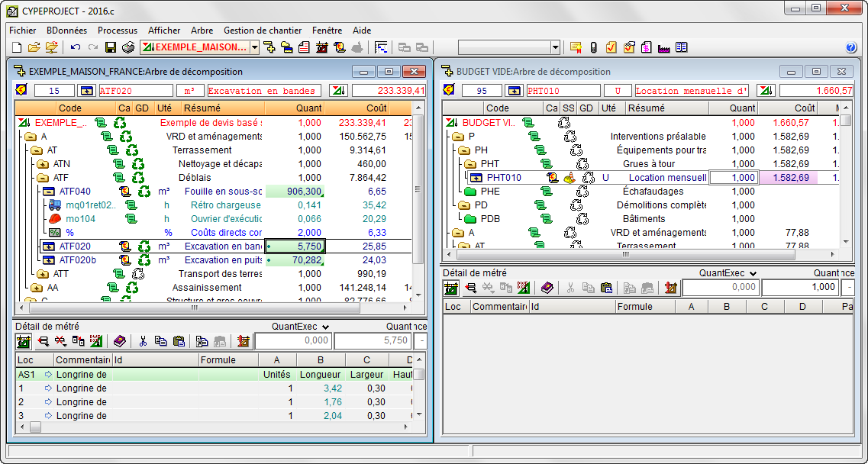Image resolution: width=868 pixels, height=464 pixels.
Task: Click the help question mark icon
Action: 851,47
